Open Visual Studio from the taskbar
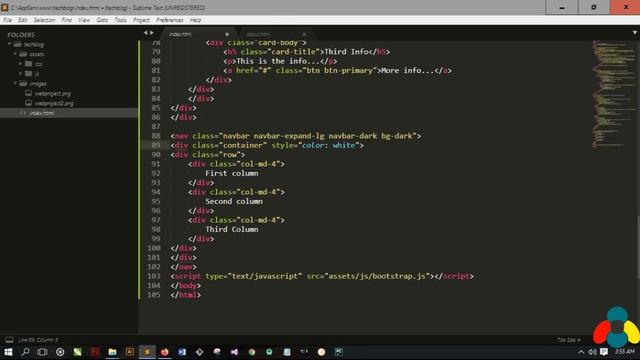Image resolution: width=640 pixels, height=360 pixels. [x=234, y=352]
